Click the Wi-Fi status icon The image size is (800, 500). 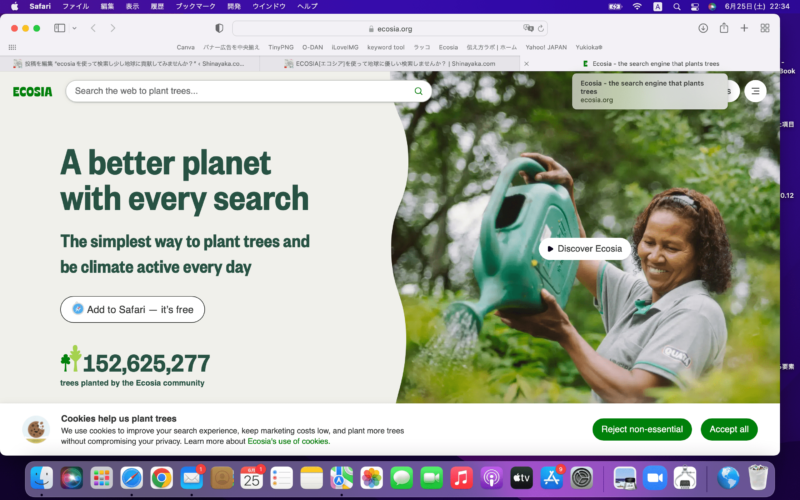637,6
